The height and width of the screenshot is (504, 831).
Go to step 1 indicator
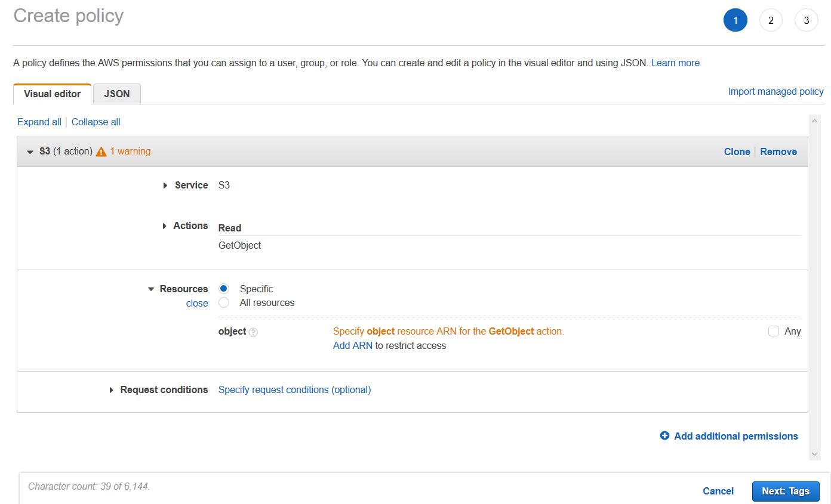(x=735, y=20)
